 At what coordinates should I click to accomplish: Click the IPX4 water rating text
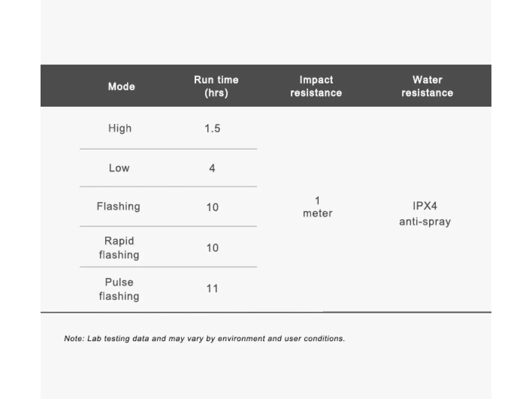click(425, 206)
